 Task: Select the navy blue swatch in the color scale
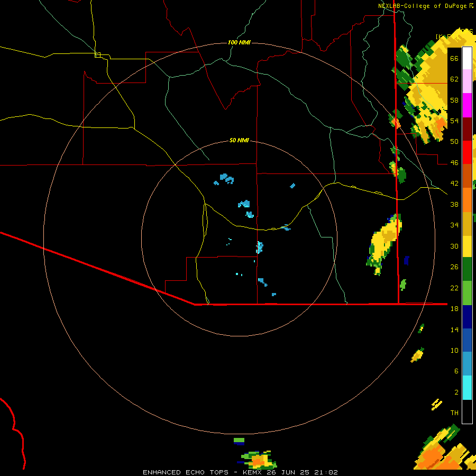coord(467,317)
